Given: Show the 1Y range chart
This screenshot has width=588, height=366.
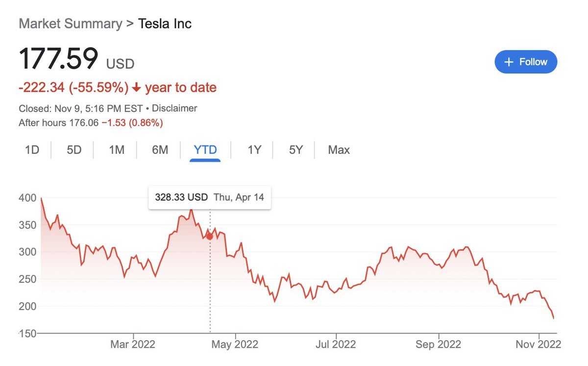Looking at the screenshot, I should coord(254,150).
